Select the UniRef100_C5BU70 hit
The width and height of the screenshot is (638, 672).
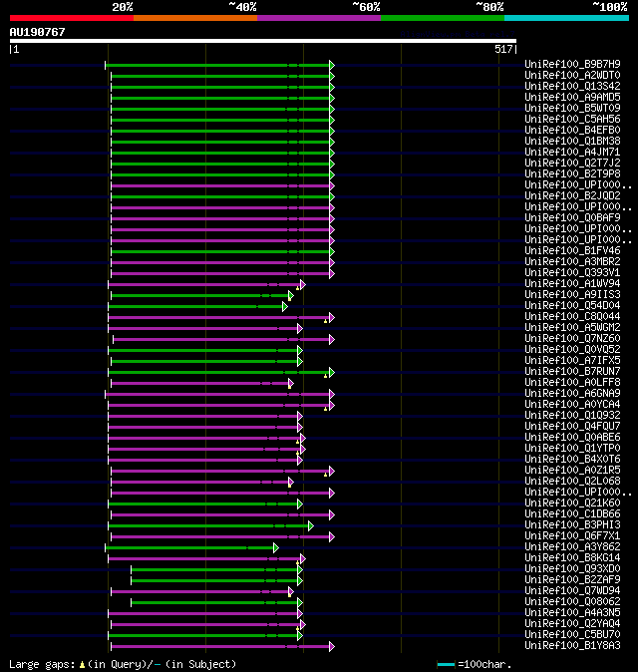(572, 635)
